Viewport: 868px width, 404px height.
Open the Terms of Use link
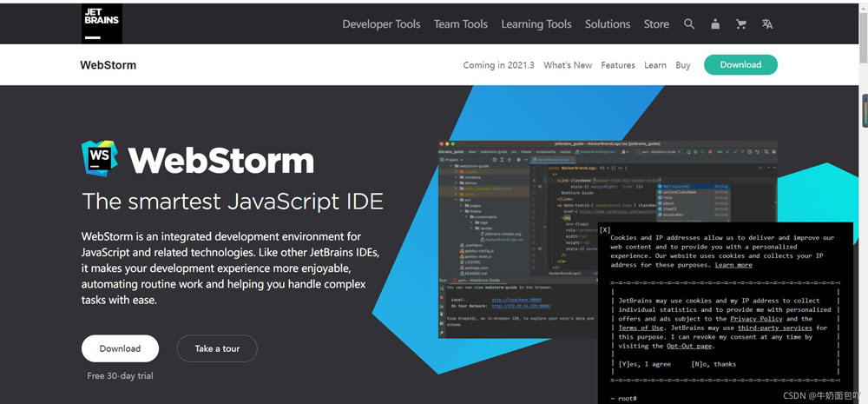[641, 328]
